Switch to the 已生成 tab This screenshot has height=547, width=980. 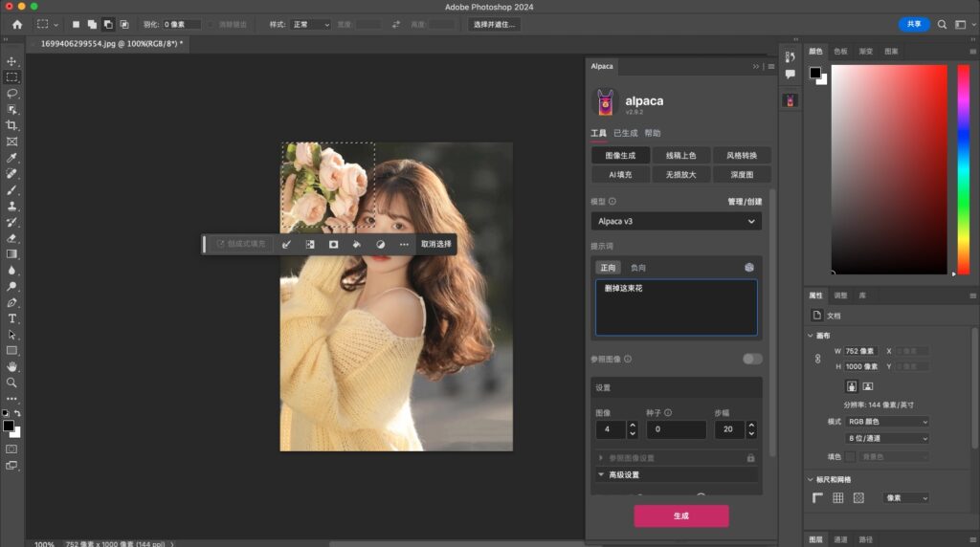coord(625,133)
